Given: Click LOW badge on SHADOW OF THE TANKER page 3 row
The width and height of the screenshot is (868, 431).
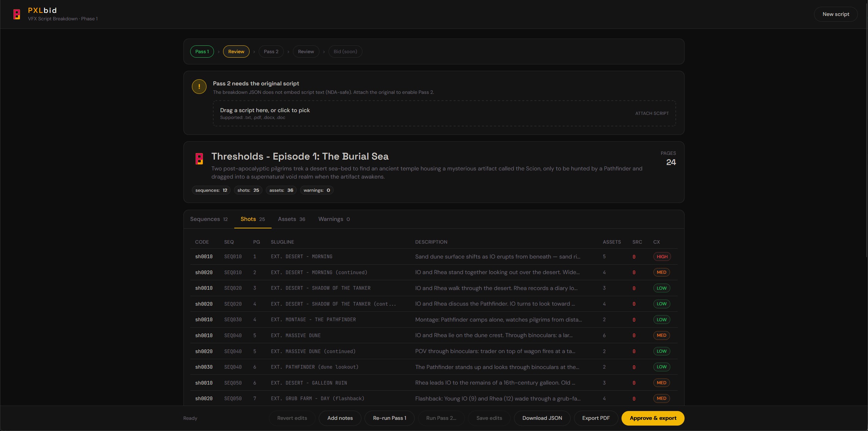Looking at the screenshot, I should (x=662, y=288).
